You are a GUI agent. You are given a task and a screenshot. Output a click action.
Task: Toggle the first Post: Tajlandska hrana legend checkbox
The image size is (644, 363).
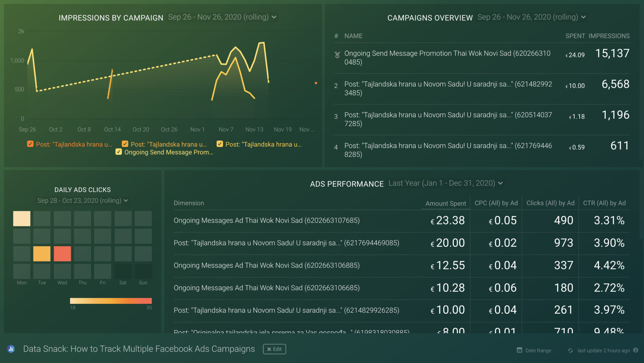click(30, 144)
